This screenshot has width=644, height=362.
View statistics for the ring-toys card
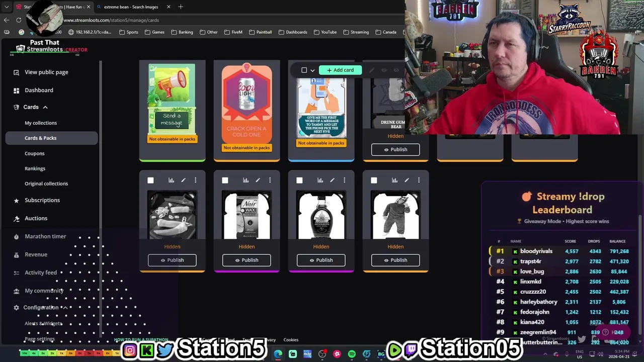171,180
